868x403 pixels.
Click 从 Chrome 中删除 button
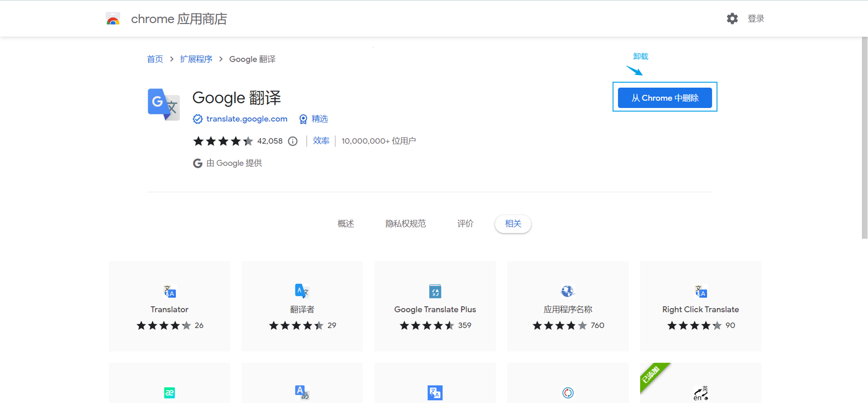pyautogui.click(x=665, y=98)
